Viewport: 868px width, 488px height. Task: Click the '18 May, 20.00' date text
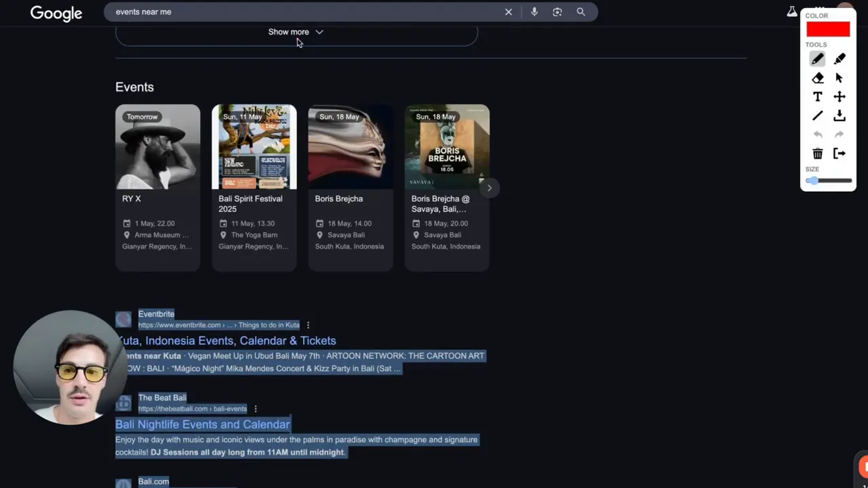446,224
